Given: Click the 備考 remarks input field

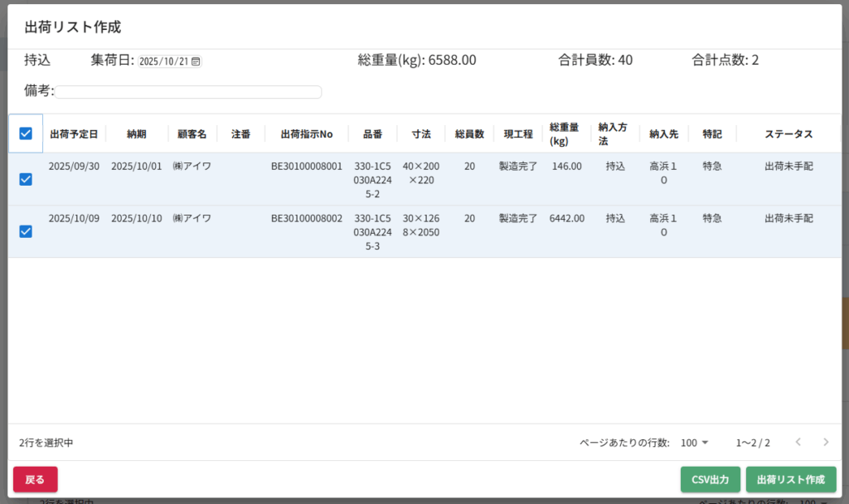Looking at the screenshot, I should pyautogui.click(x=188, y=92).
